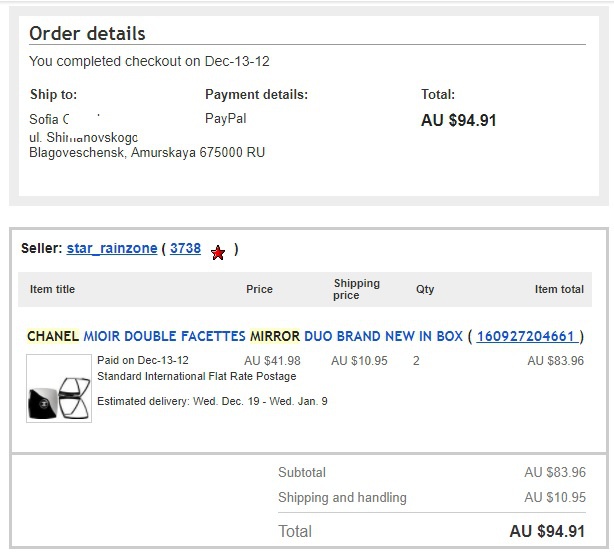Viewport: 614px width, 552px height.
Task: Click the order total AU $94.91 at top
Action: tap(459, 121)
